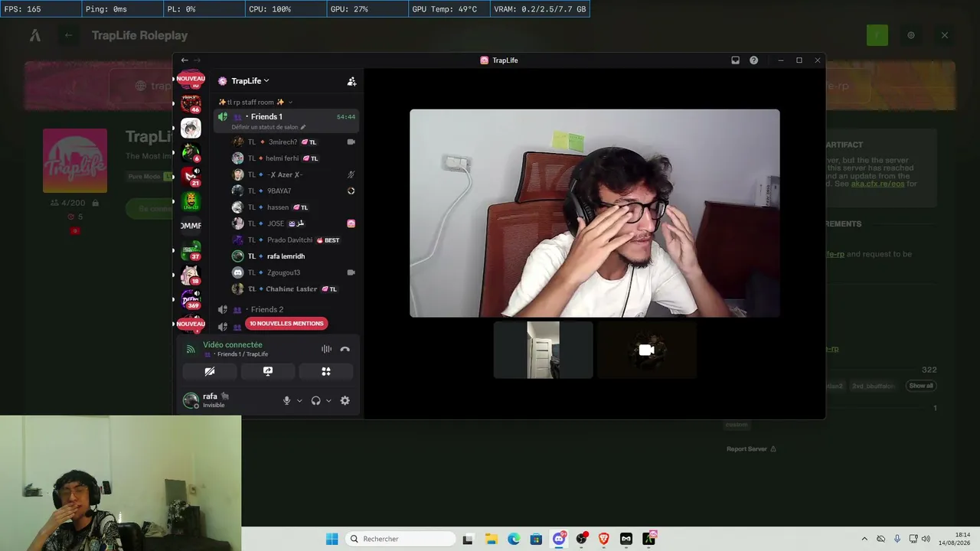Toggle the camera on or off
The width and height of the screenshot is (980, 551).
(x=210, y=371)
